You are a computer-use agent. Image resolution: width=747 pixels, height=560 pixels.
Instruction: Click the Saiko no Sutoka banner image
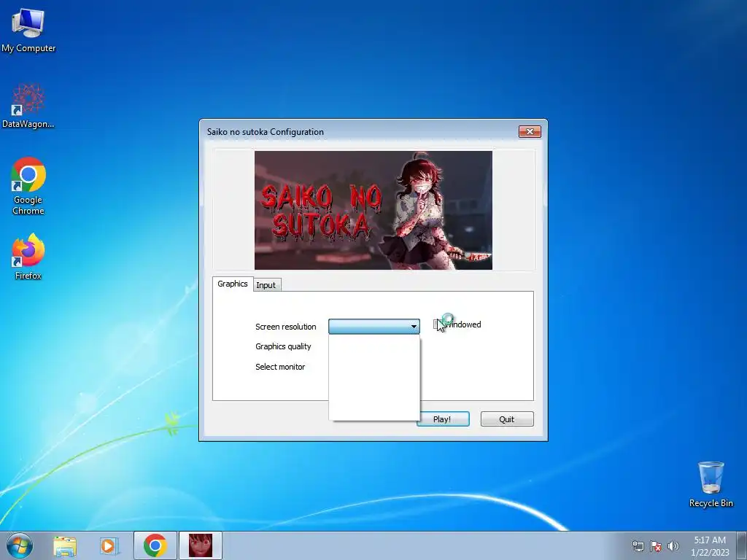click(373, 211)
